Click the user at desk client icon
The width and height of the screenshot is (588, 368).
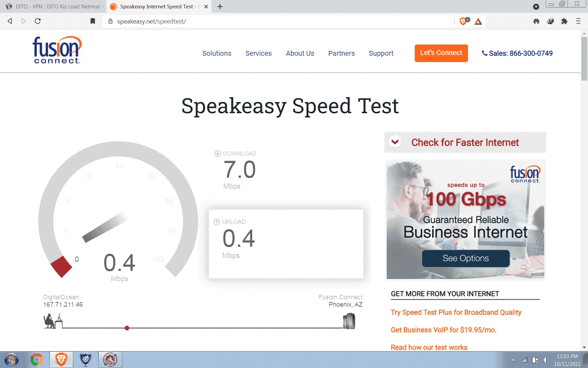[x=53, y=321]
